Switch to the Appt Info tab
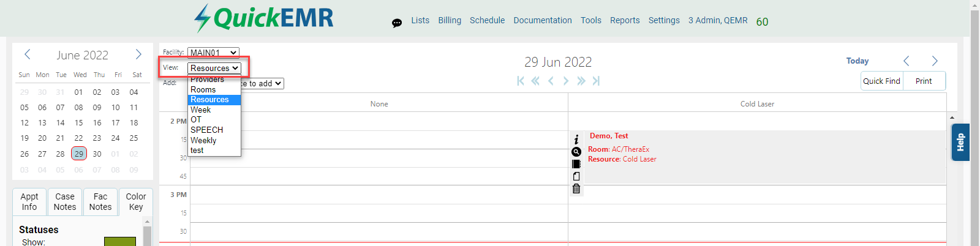980x246 pixels. (29, 202)
